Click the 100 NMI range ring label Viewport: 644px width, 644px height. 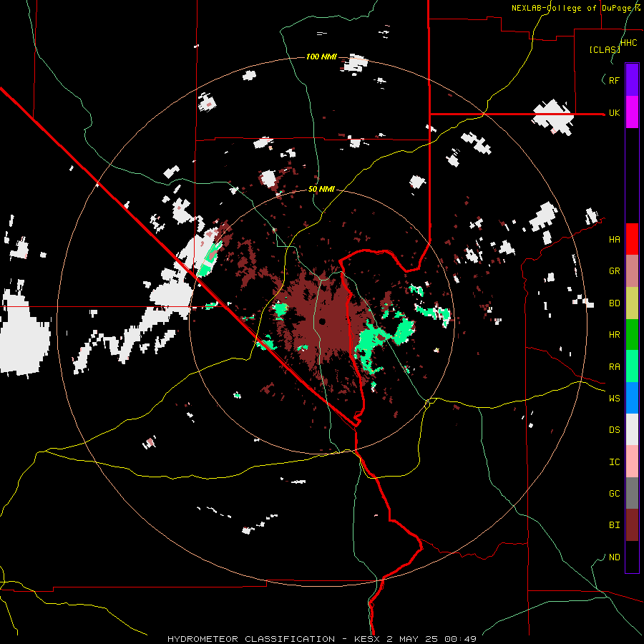tap(321, 57)
